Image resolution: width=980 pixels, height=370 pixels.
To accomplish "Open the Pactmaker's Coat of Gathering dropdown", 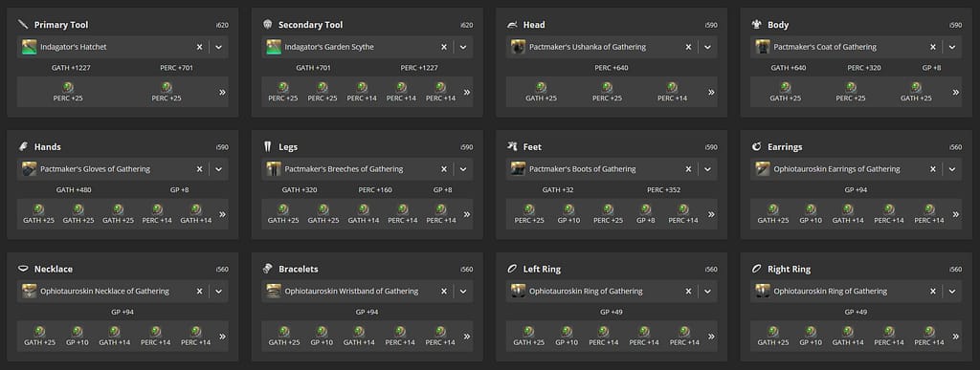I will [x=952, y=47].
